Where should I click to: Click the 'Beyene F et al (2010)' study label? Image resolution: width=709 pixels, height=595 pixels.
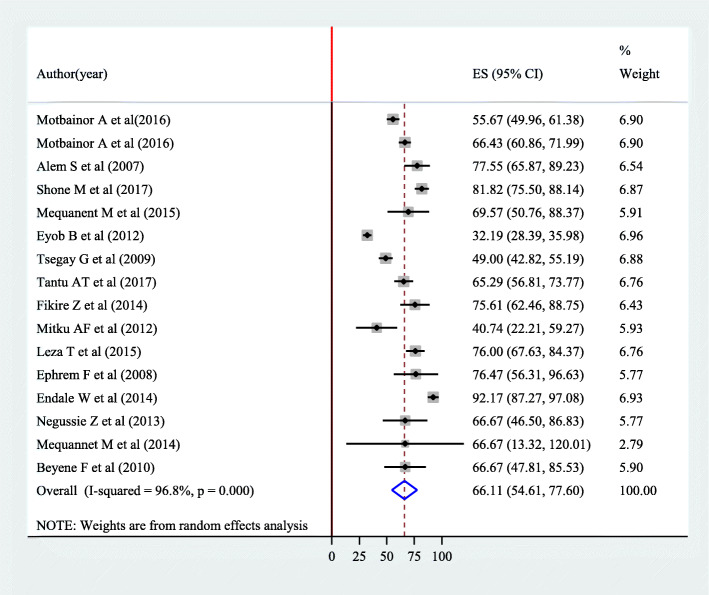click(105, 467)
